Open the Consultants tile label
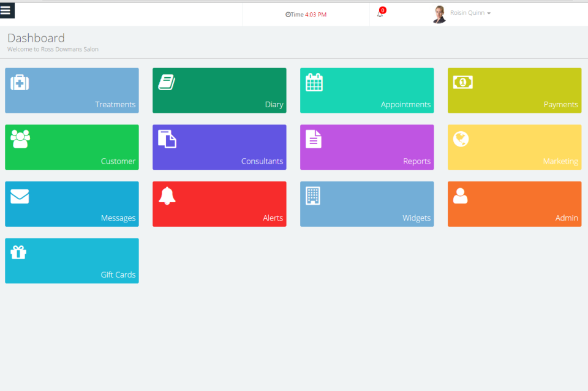 click(262, 161)
